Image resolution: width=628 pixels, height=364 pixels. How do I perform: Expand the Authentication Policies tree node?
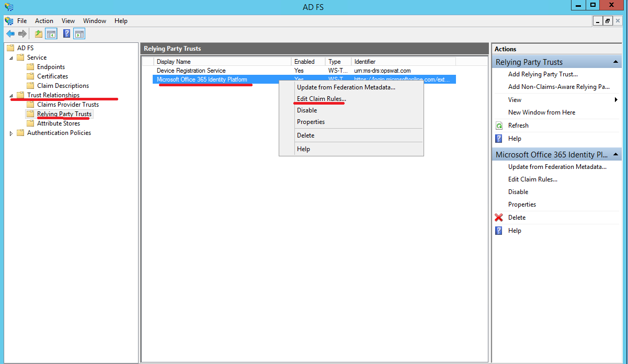coord(12,133)
